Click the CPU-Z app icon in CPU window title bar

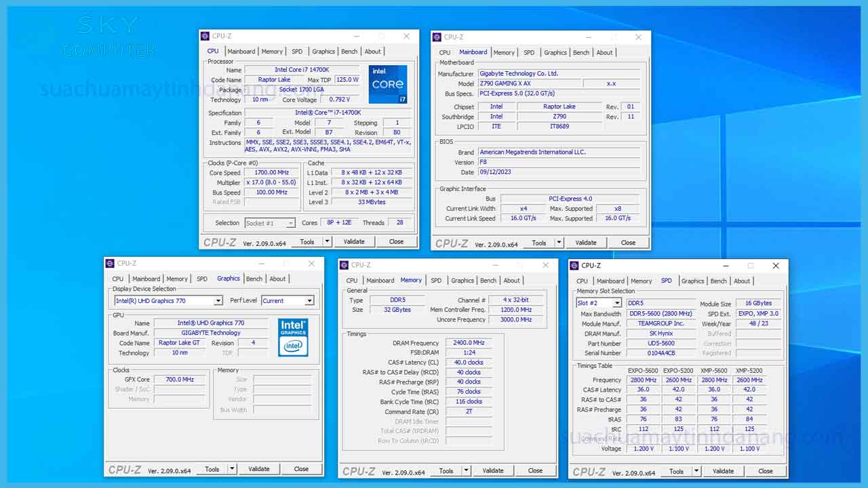click(205, 36)
